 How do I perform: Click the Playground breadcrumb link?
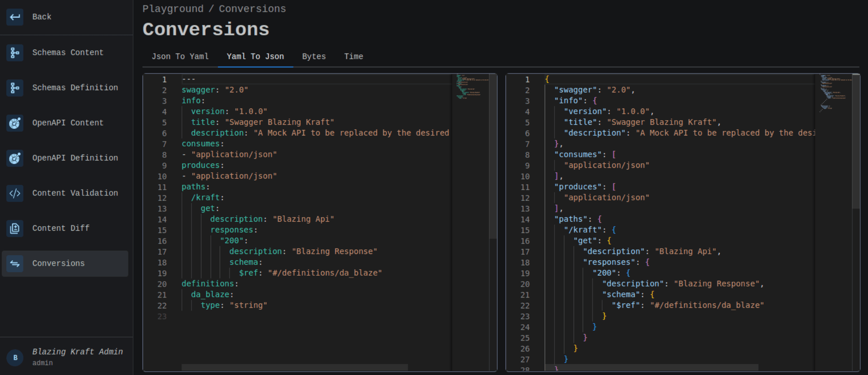coord(173,9)
